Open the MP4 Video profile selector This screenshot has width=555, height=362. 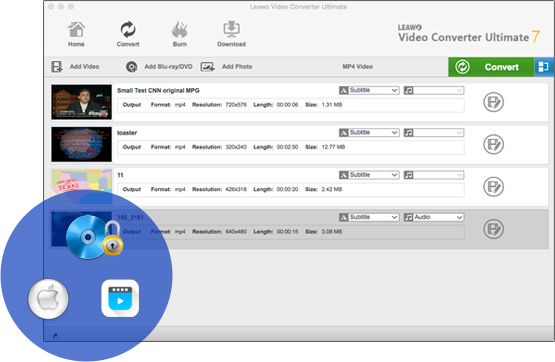pyautogui.click(x=357, y=67)
